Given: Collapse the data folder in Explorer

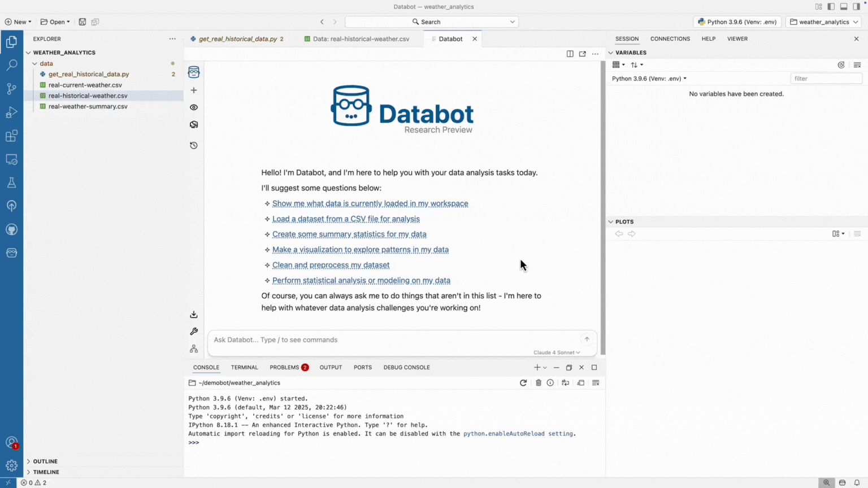Looking at the screenshot, I should pyautogui.click(x=35, y=64).
